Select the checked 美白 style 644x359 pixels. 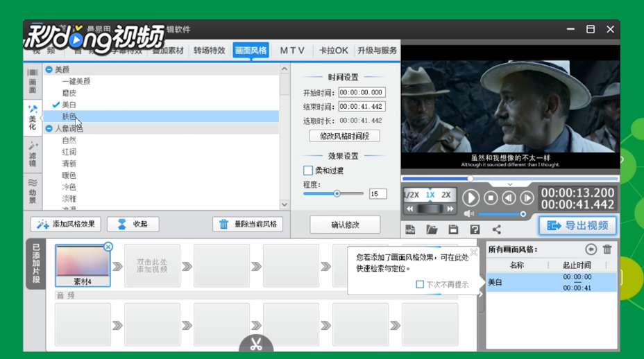coord(69,105)
